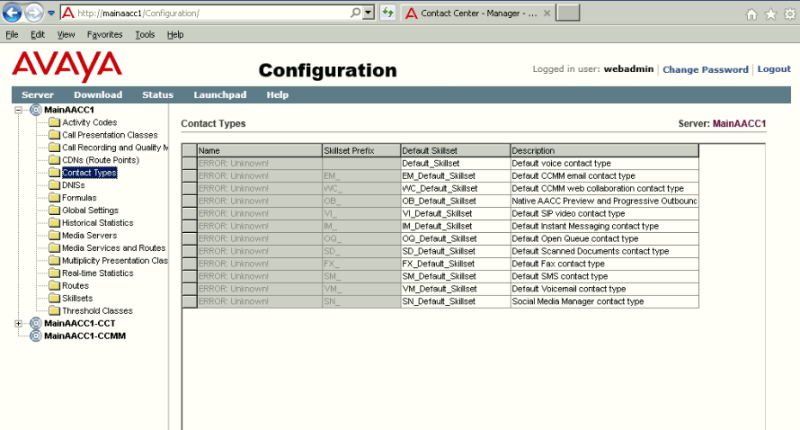Open the Favorites menu
Screen dimensions: 800x430
pyautogui.click(x=105, y=35)
